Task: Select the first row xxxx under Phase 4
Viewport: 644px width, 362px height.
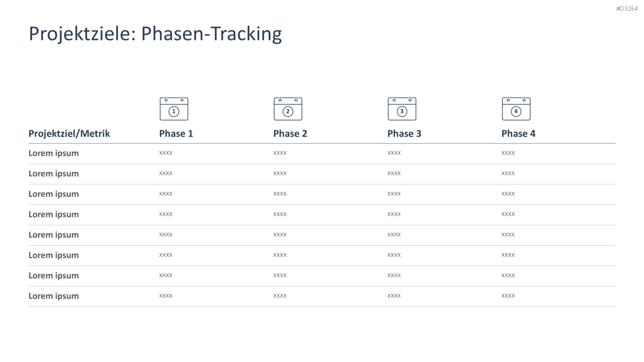Action: point(508,153)
